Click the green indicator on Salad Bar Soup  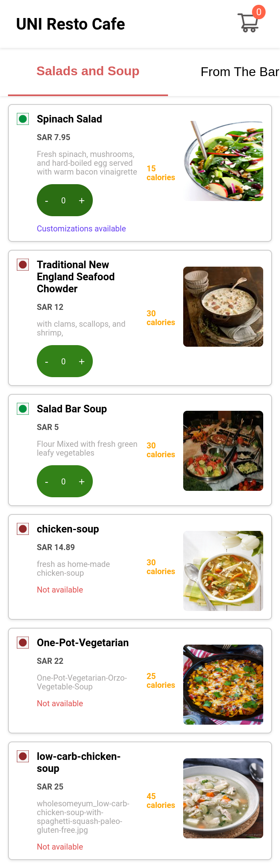22,408
